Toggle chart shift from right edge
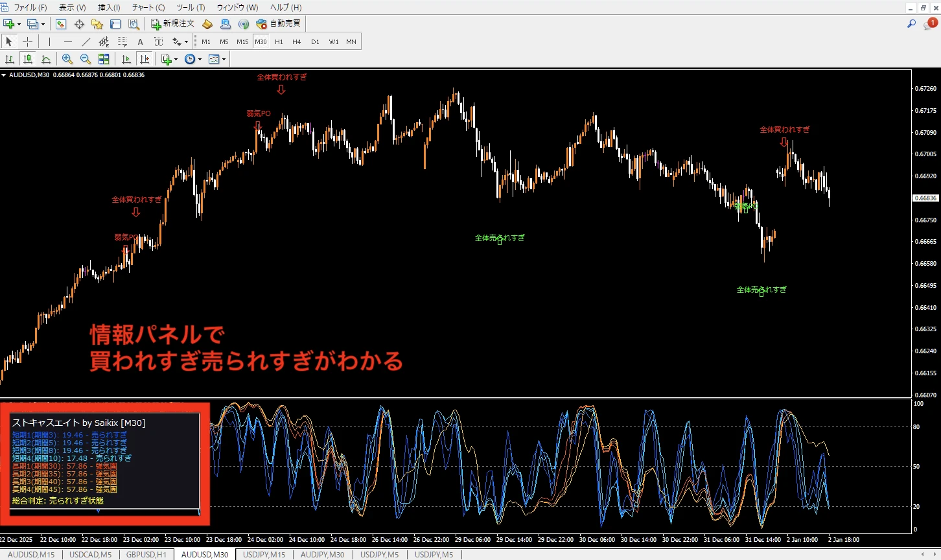 145,59
